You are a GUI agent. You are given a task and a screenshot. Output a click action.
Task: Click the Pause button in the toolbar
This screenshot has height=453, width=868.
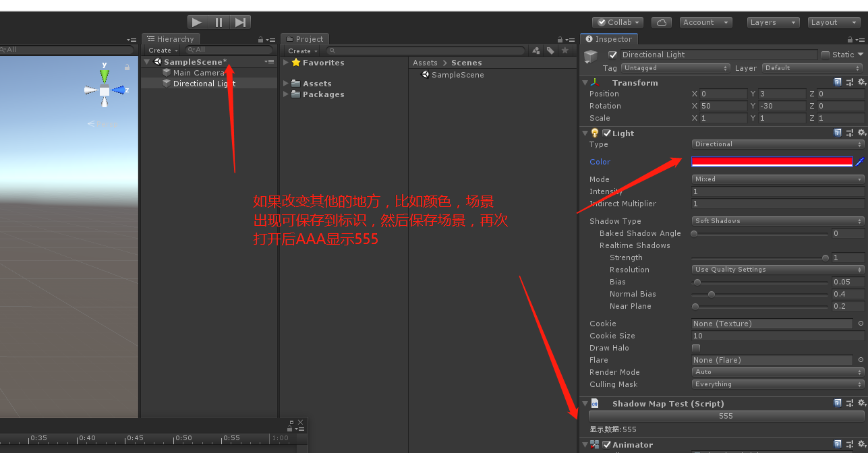[x=219, y=21]
